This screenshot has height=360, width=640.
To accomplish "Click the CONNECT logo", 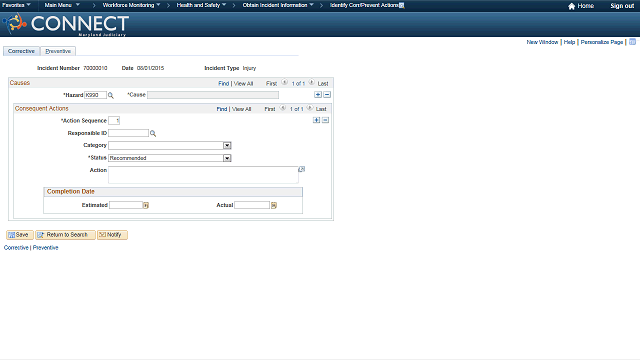I will click(66, 24).
